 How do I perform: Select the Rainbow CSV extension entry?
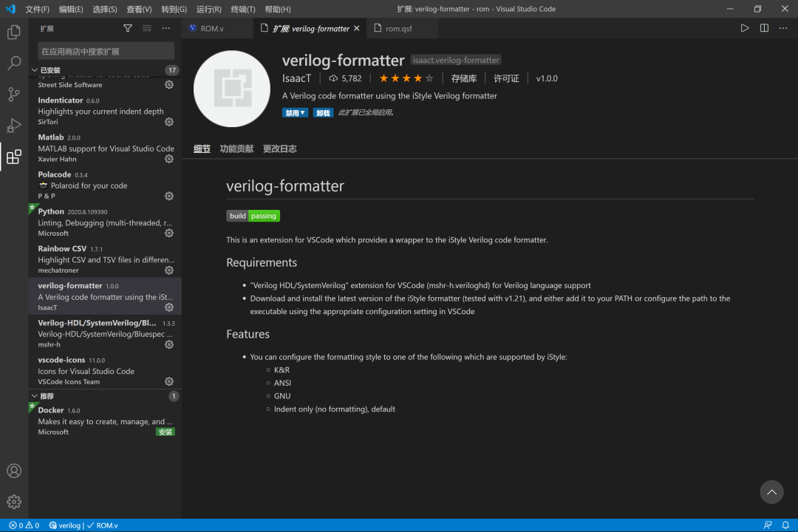pos(105,259)
